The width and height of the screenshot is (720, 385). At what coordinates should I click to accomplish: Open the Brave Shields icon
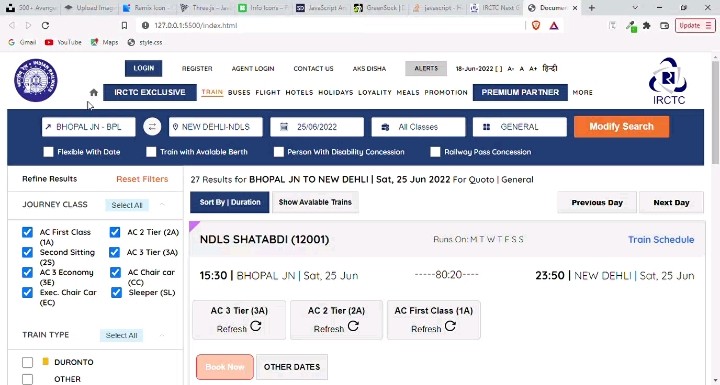[x=536, y=26]
